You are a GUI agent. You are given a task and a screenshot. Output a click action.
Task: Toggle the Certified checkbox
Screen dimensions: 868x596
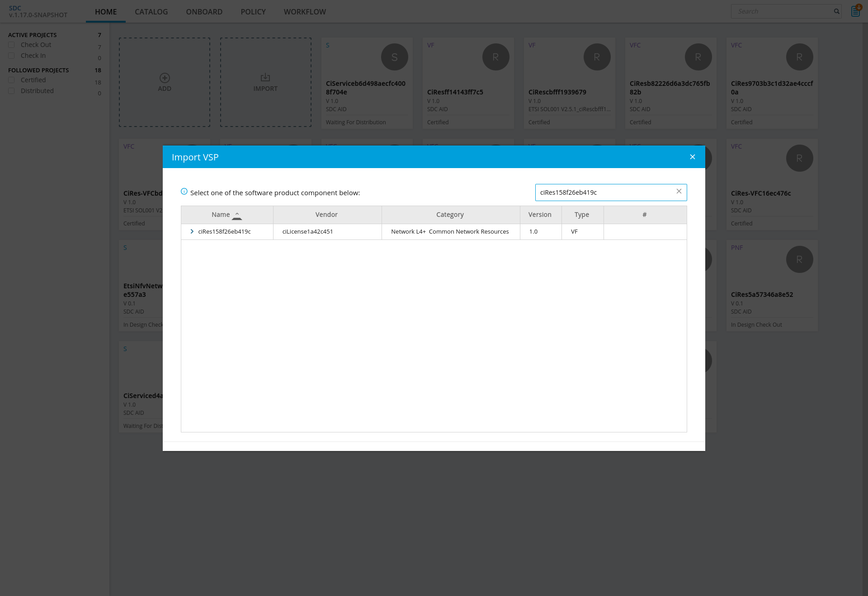pyautogui.click(x=11, y=80)
